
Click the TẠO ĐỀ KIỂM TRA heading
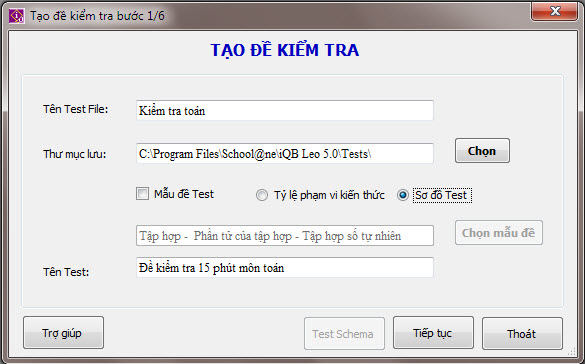click(285, 50)
